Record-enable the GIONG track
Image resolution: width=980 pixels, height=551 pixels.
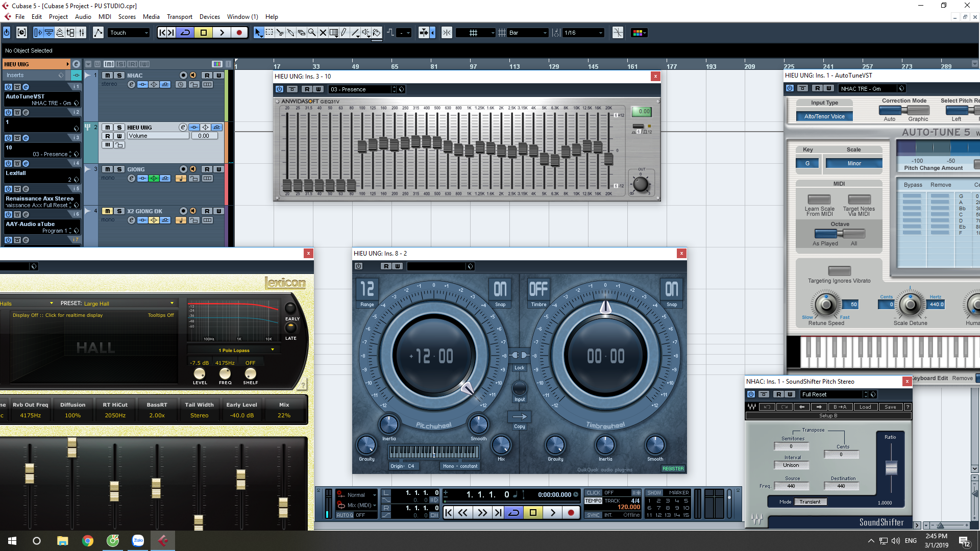click(183, 169)
